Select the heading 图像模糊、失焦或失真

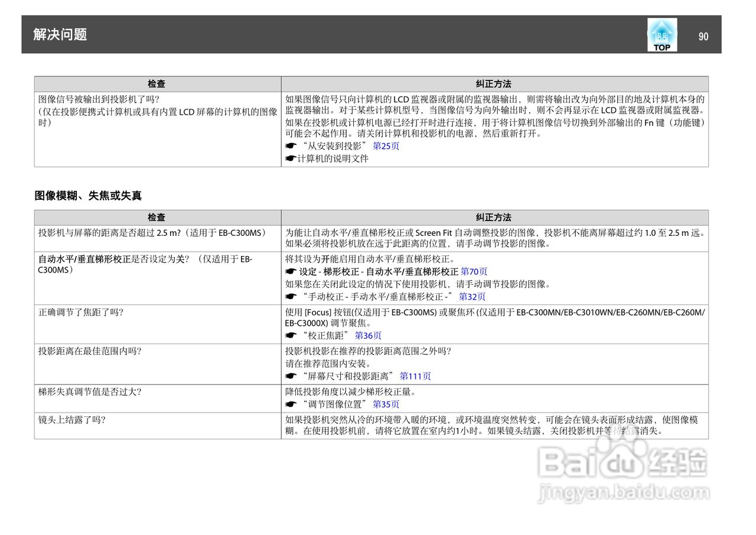[x=88, y=196]
